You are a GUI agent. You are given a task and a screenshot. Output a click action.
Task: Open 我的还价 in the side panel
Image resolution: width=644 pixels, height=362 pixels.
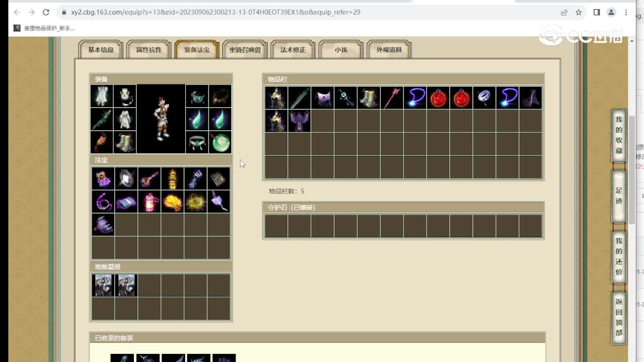619,256
